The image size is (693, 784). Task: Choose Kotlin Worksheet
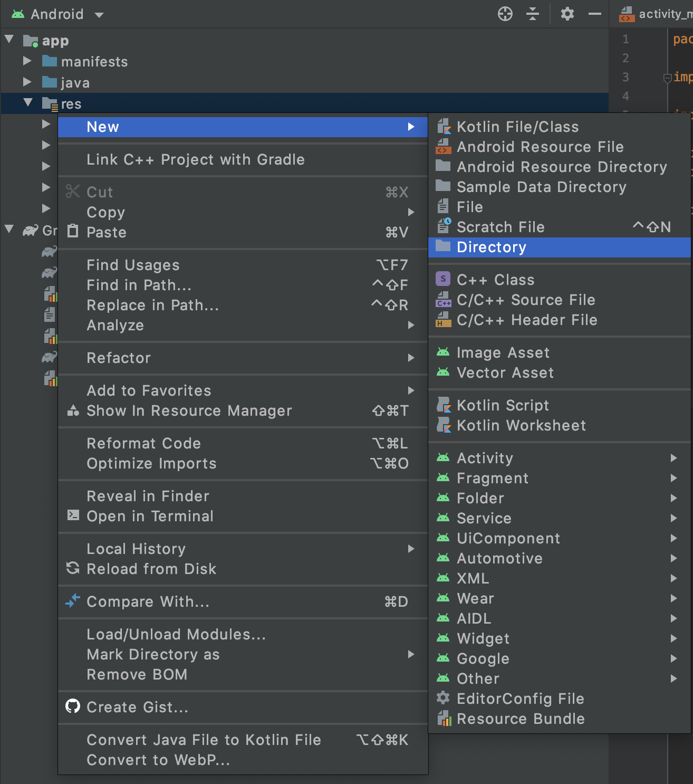[560, 426]
